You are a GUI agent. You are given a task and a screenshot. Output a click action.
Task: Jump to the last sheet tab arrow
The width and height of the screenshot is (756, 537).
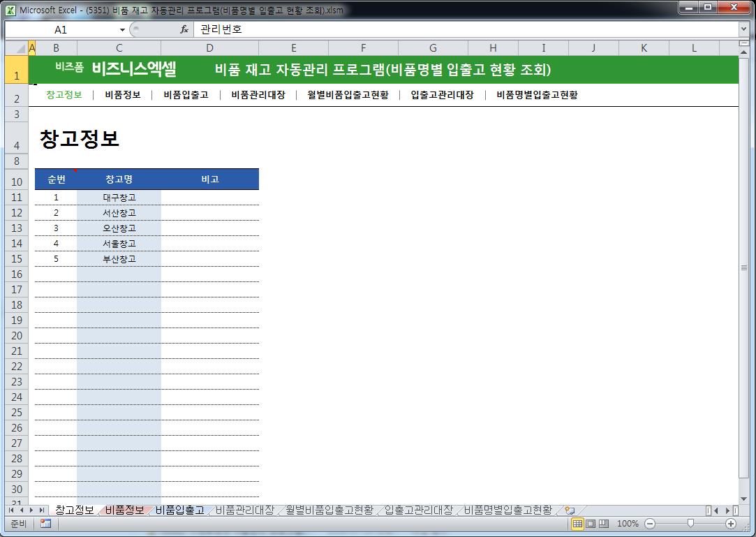tap(41, 510)
